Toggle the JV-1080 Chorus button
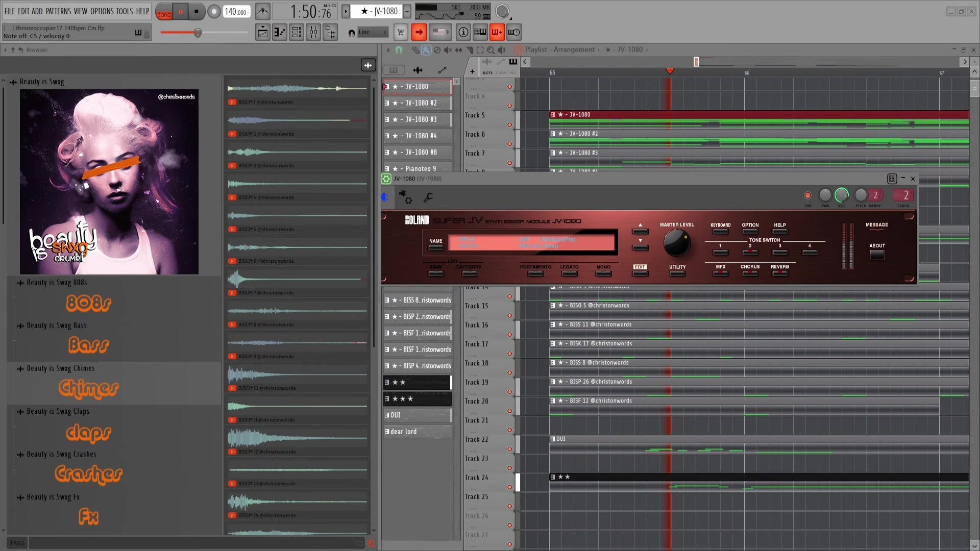The width and height of the screenshot is (980, 551). click(750, 273)
